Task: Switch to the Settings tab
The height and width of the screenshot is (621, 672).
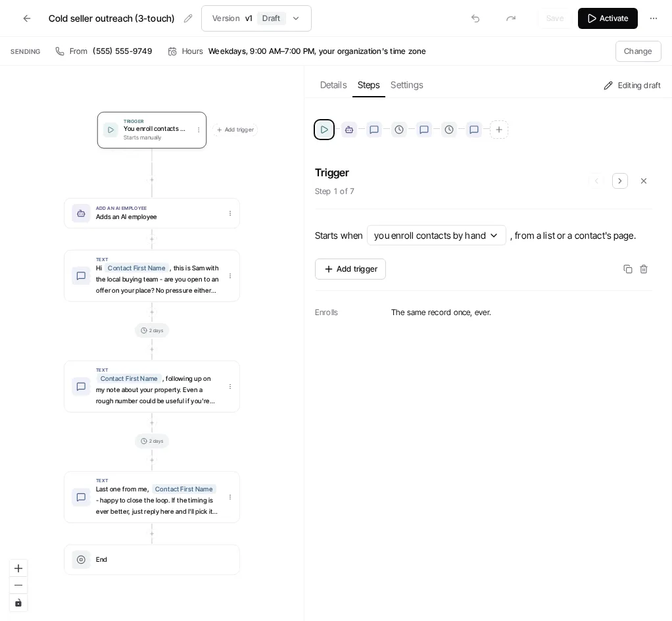Action: pyautogui.click(x=406, y=85)
